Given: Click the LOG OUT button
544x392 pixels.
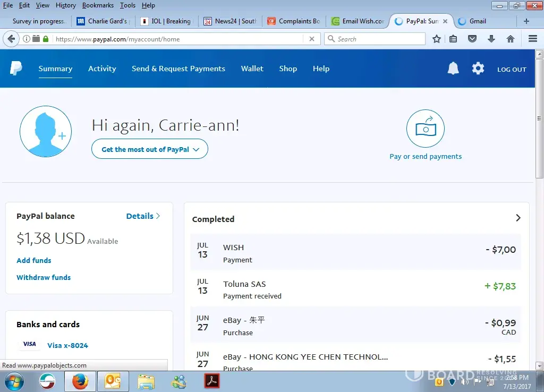Looking at the screenshot, I should pos(511,70).
